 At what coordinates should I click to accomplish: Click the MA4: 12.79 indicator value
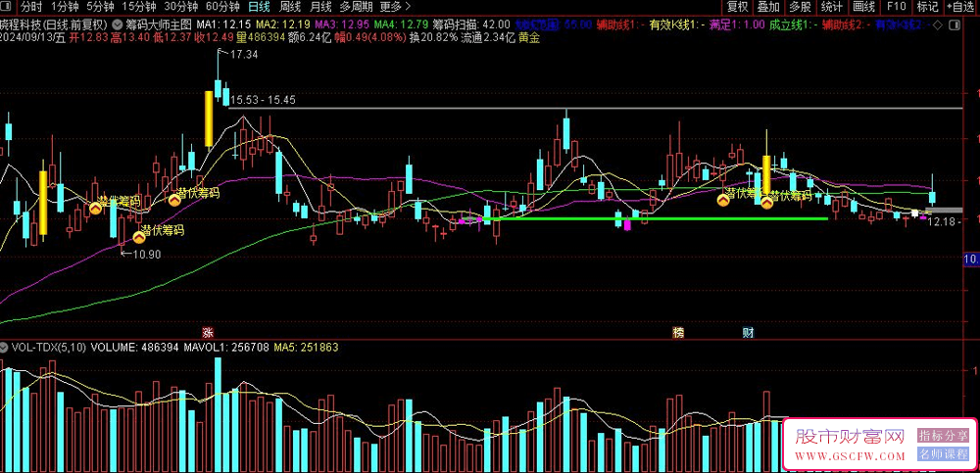(x=401, y=25)
